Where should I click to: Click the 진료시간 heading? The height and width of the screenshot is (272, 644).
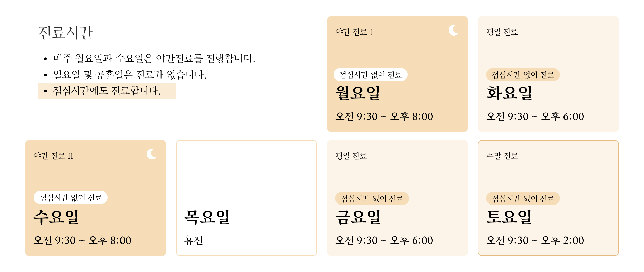[66, 33]
